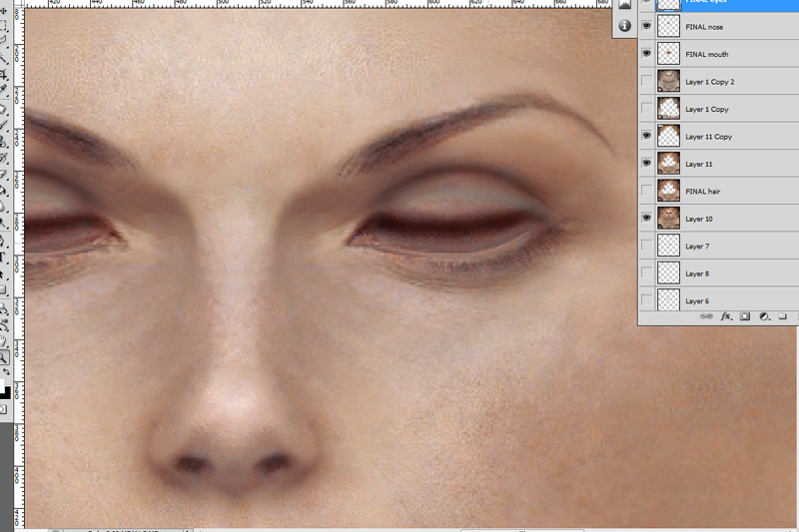Click the Layer 11 thumbnail
799x532 pixels.
pos(668,163)
